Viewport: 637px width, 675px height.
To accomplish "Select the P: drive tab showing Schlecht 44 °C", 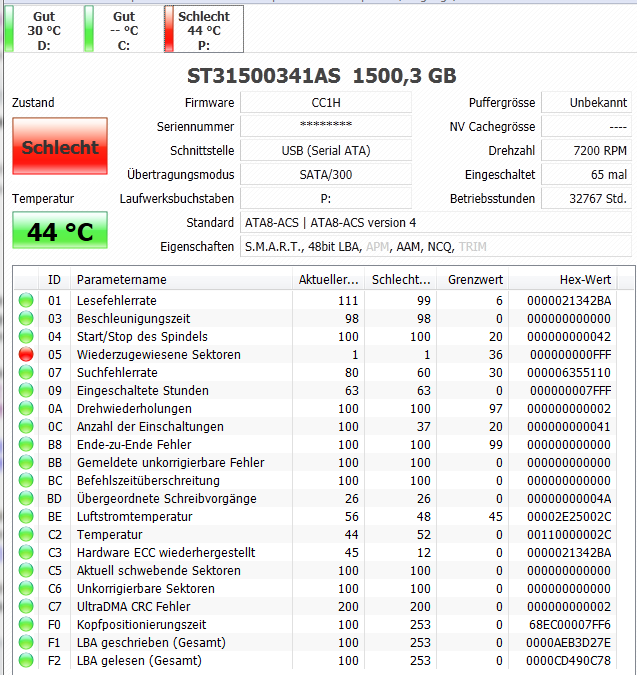I will 204,30.
